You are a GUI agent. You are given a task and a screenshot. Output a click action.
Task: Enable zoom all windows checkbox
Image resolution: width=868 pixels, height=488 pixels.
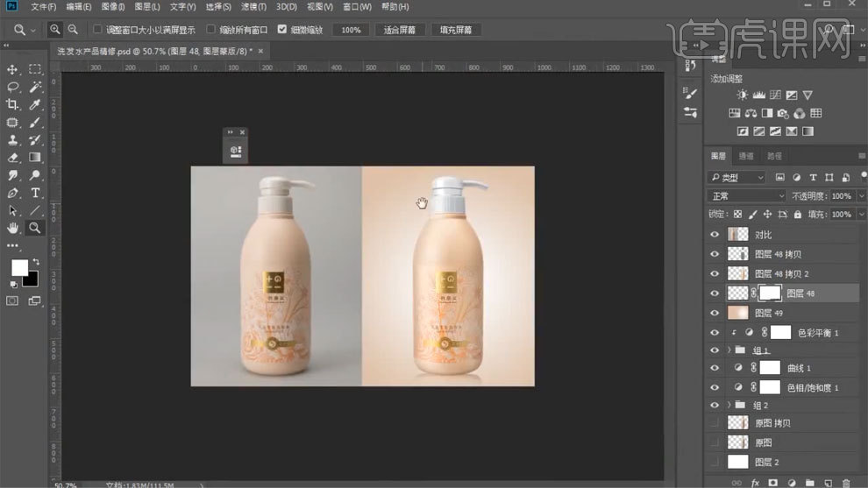[210, 29]
